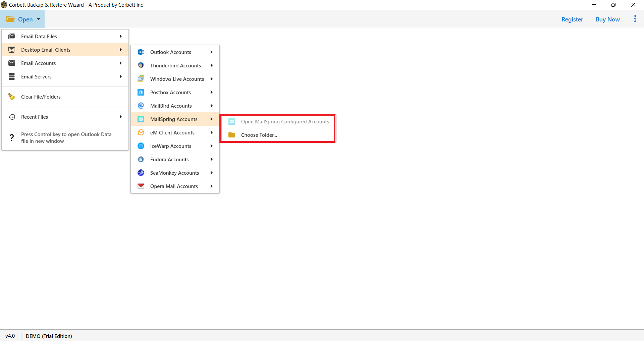The image size is (644, 341).
Task: Click the Open folder icon in toolbar
Action: 10,19
